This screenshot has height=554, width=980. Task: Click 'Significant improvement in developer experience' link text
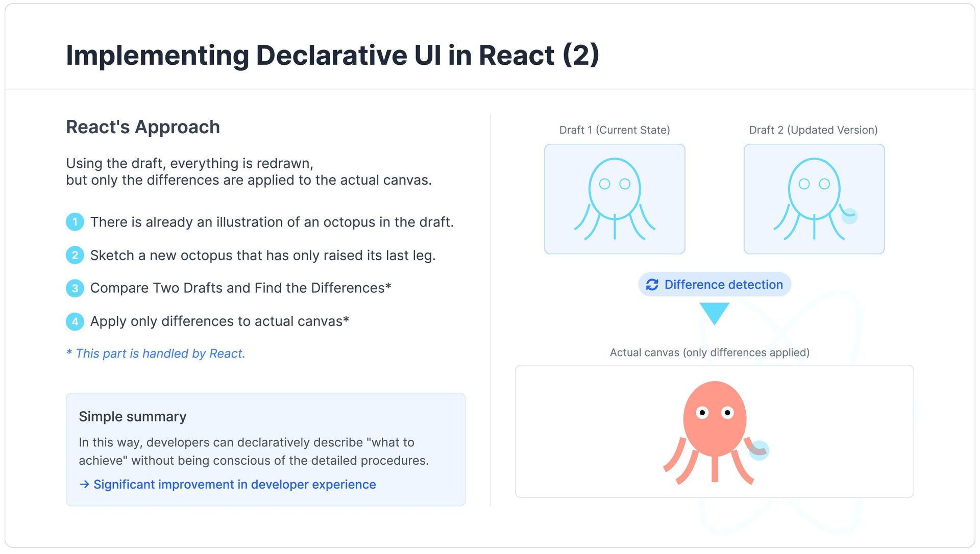click(235, 485)
